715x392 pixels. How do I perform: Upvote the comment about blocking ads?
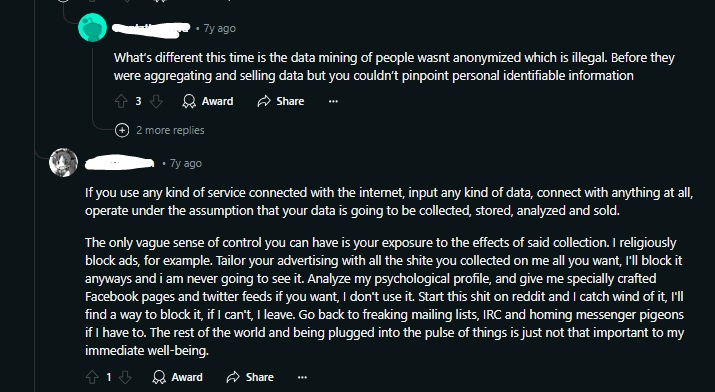click(x=92, y=377)
